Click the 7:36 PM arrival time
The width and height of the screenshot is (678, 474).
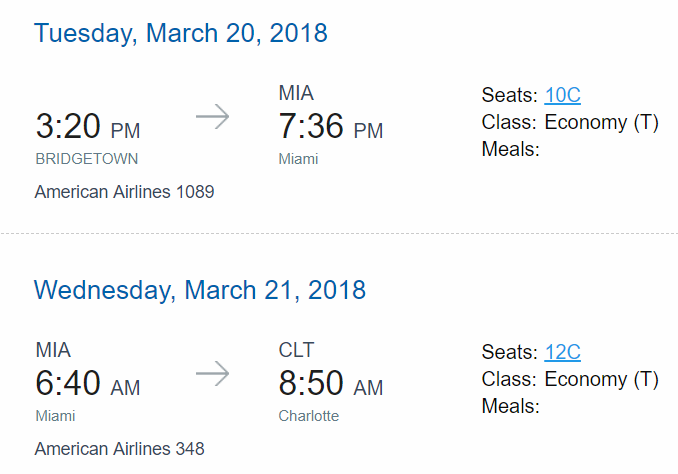pos(331,126)
